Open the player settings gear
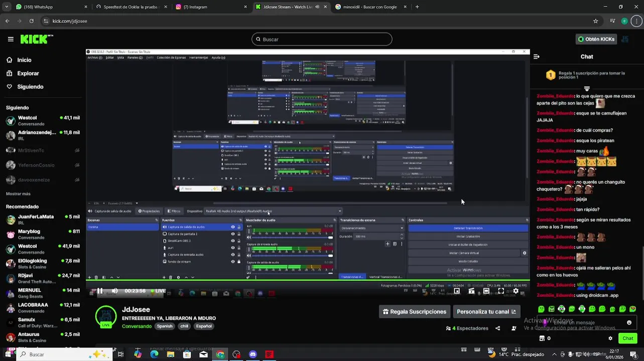The image size is (644, 361). coord(516,291)
